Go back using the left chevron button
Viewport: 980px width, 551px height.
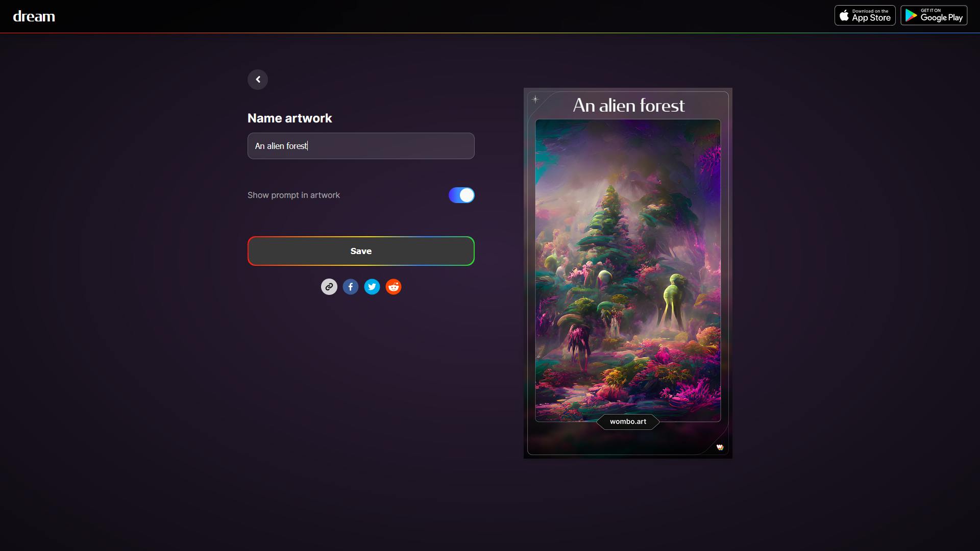[x=258, y=80]
